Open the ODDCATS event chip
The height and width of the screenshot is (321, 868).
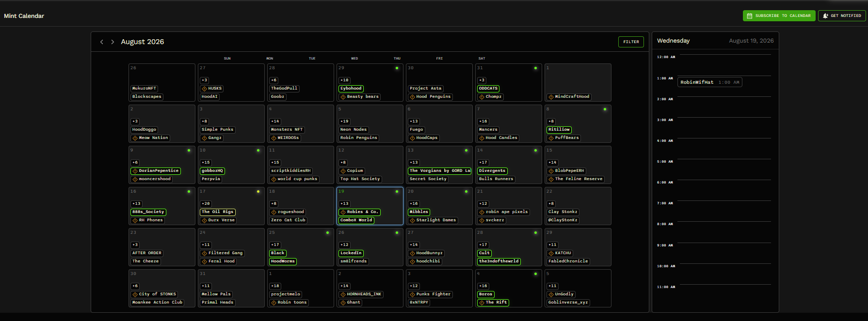488,89
